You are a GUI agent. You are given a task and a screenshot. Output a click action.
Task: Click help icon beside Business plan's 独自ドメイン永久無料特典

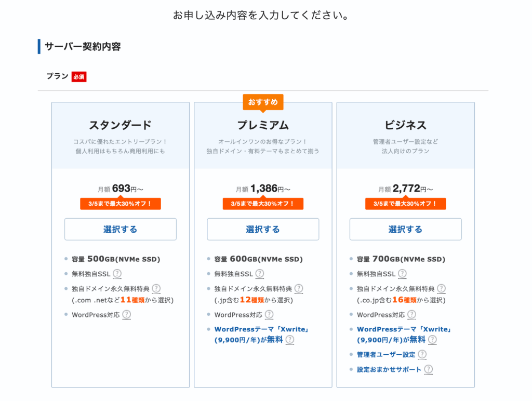pos(441,288)
